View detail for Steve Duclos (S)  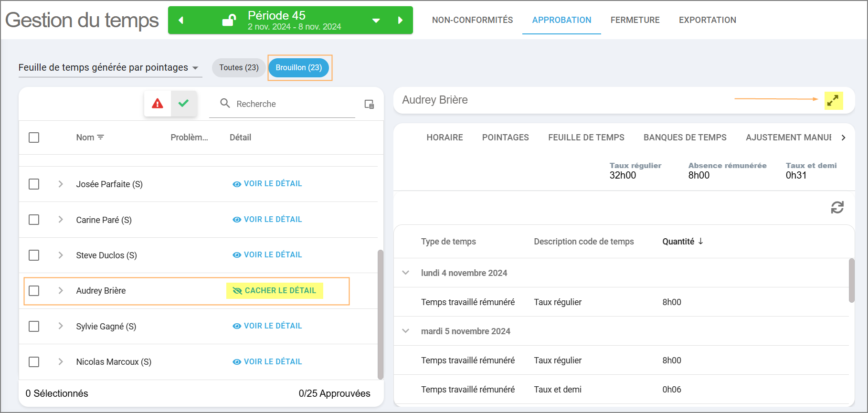click(267, 255)
